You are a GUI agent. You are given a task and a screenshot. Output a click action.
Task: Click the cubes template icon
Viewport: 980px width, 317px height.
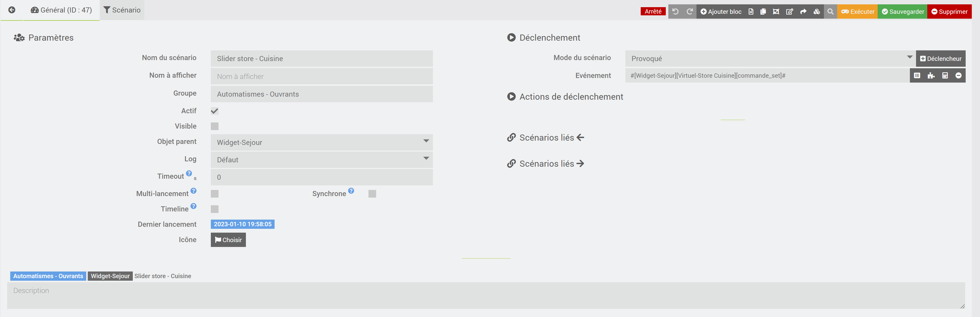816,12
